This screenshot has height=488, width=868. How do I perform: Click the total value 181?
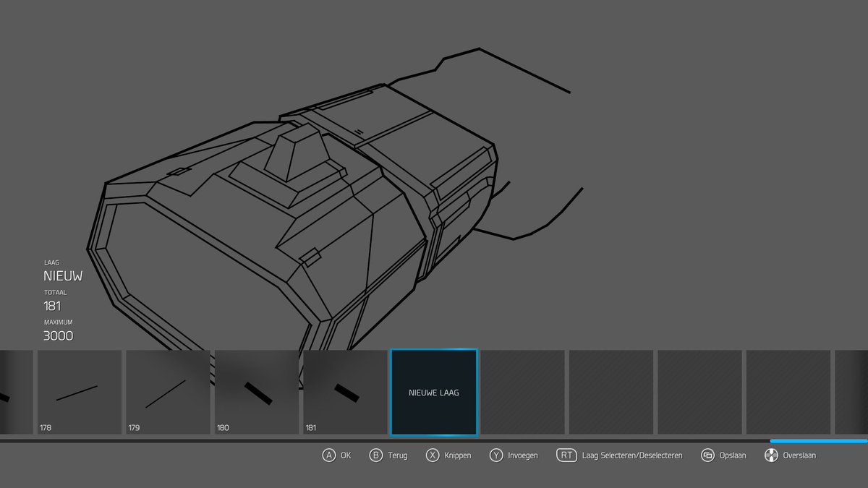tap(52, 306)
